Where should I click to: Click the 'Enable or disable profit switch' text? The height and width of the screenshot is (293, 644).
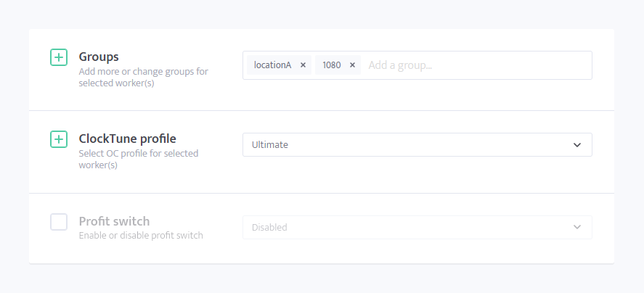141,236
